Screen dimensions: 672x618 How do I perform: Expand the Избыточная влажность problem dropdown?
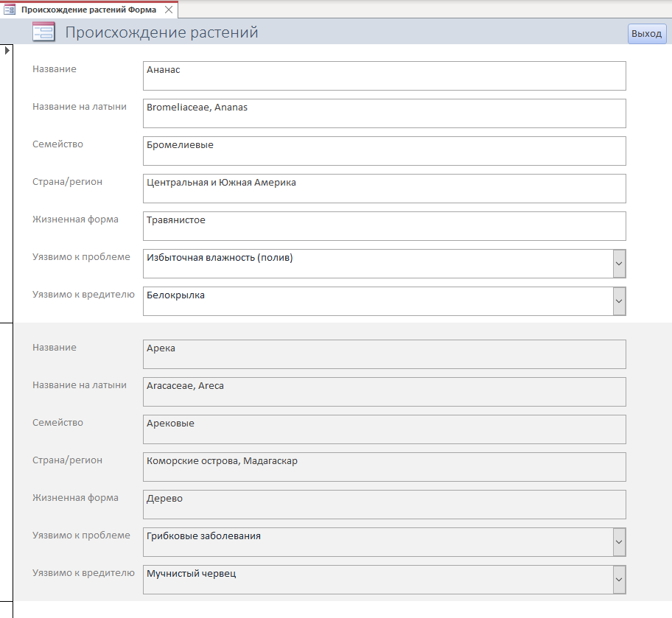point(619,264)
